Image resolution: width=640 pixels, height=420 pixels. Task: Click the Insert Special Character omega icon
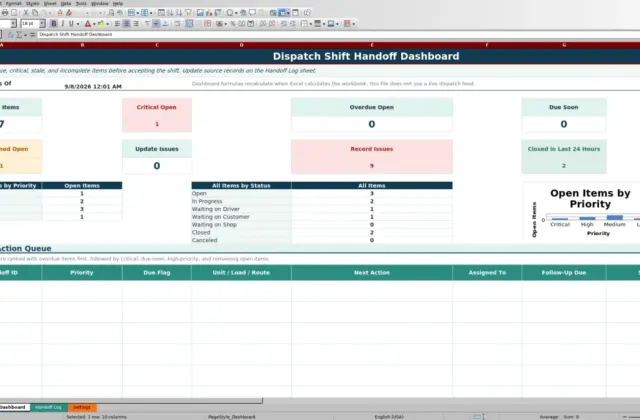[x=230, y=13]
